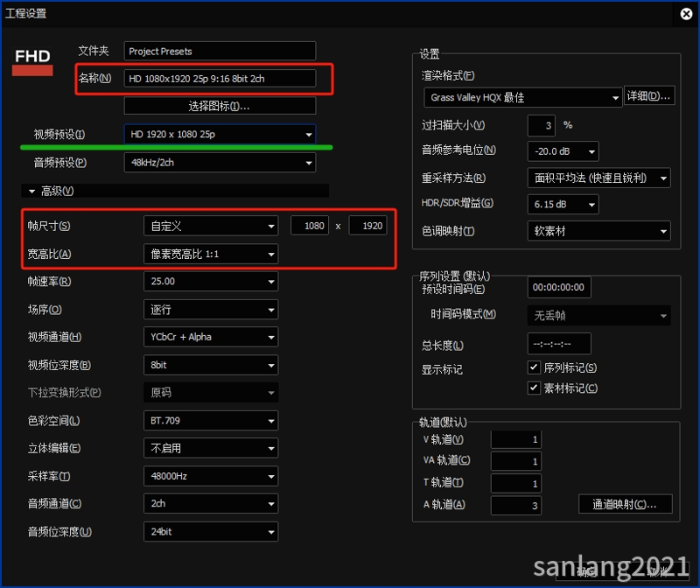Open the 重采样方法 dropdown

click(x=598, y=178)
